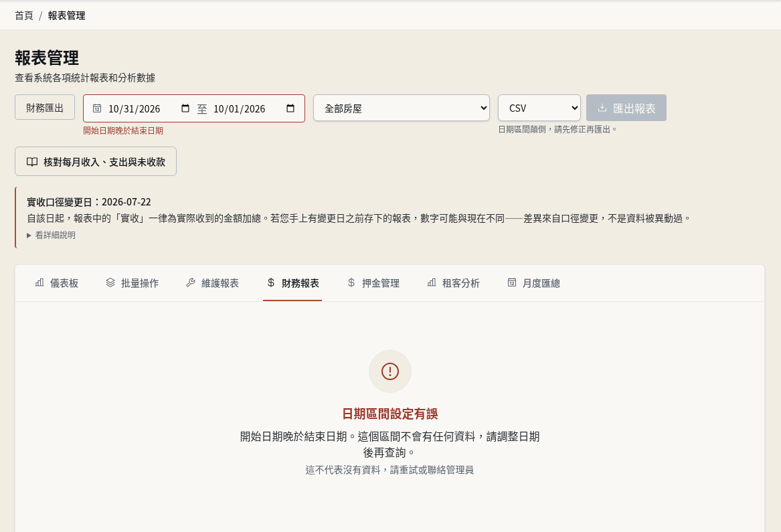
Task: Click the 日期區間顛倒,請先修正再匯出 hint
Action: (x=558, y=130)
